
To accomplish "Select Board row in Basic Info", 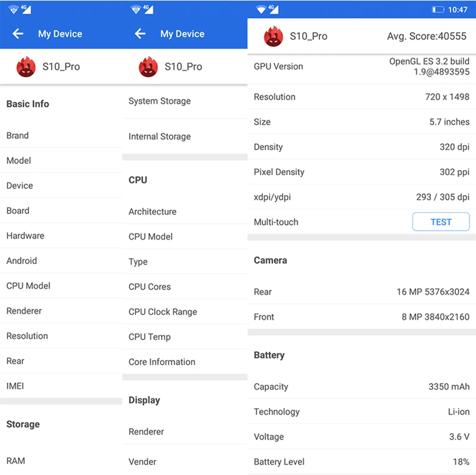I will point(61,210).
